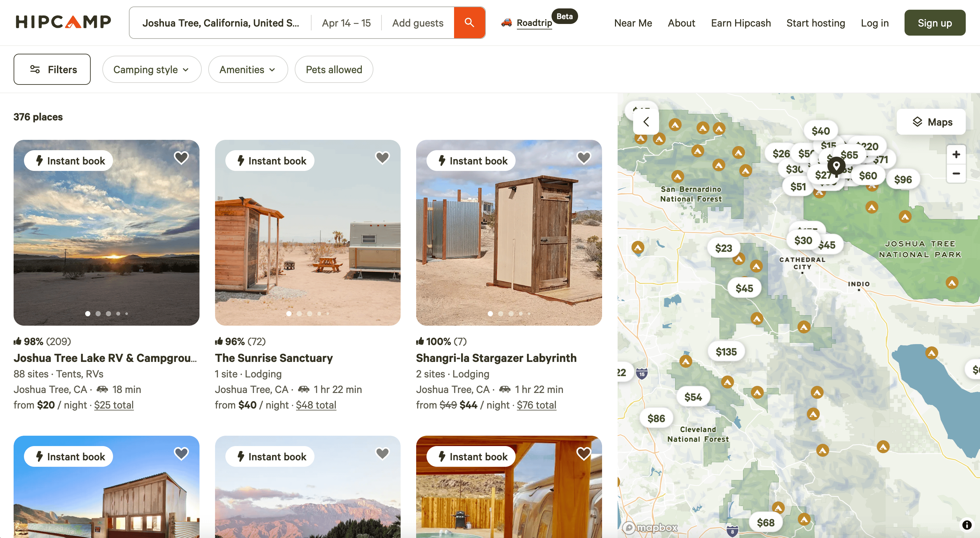Open the $25 total price link
Screen dimensions: 980x538
114,405
